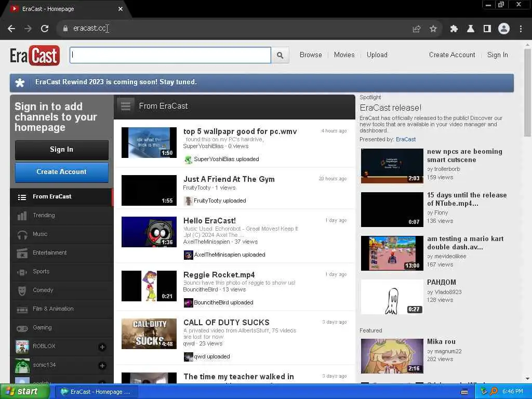Click the Comedy mask icon

22,290
